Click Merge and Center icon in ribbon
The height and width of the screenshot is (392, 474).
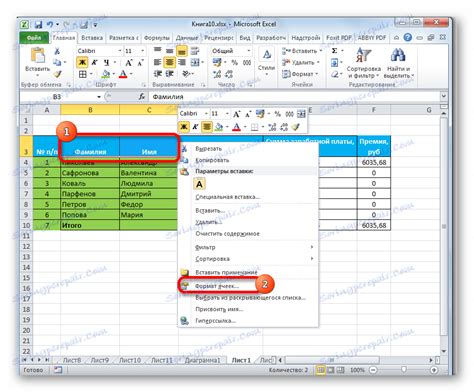195,62
